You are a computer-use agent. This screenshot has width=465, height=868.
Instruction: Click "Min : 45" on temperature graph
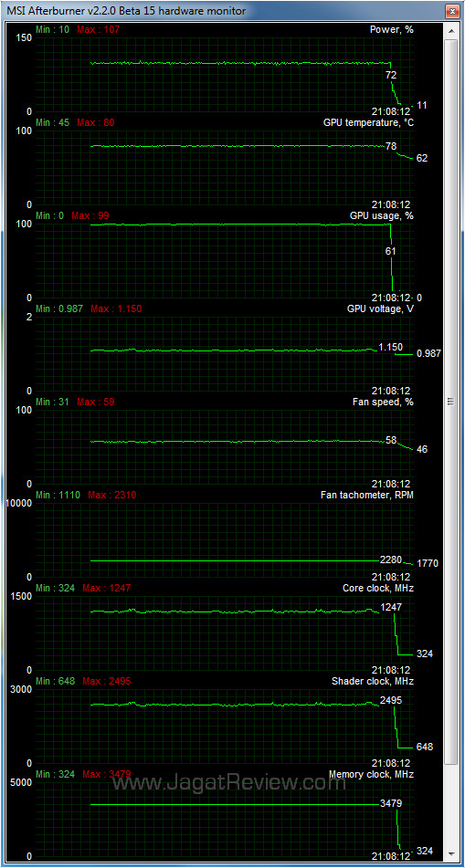click(x=53, y=122)
